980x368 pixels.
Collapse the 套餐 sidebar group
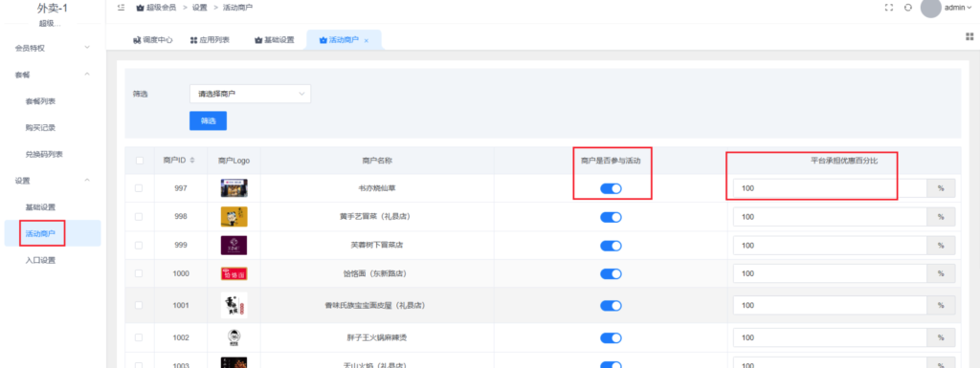[54, 75]
